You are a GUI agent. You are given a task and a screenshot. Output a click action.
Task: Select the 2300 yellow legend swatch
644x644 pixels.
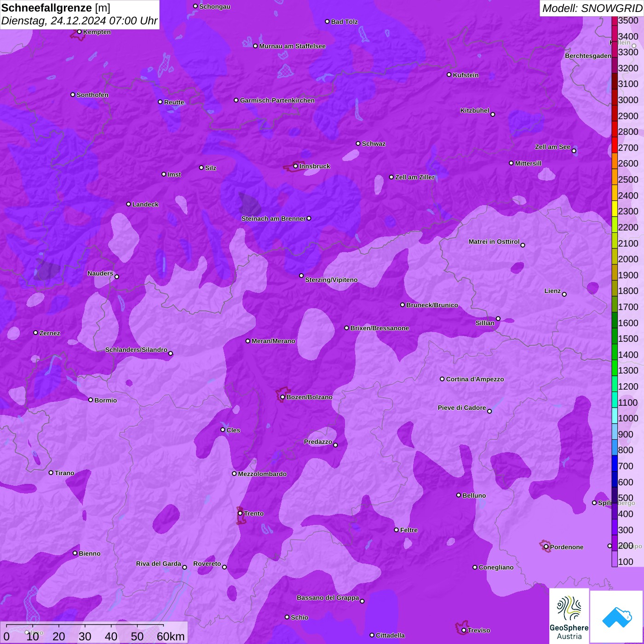tap(615, 208)
